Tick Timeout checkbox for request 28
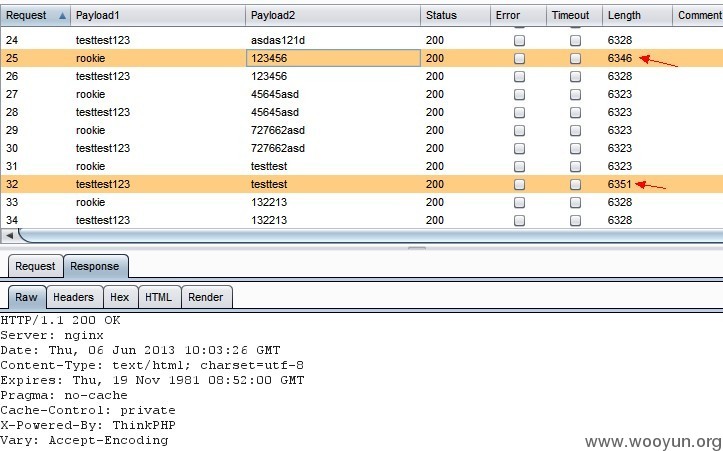This screenshot has width=723, height=451. tap(575, 113)
